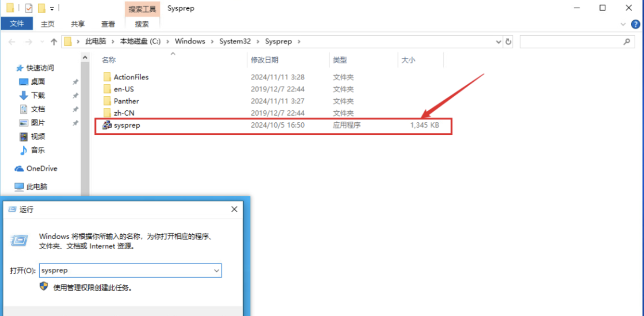Viewport: 644px width, 316px height.
Task: Click the Forward navigation arrow
Action: point(29,42)
